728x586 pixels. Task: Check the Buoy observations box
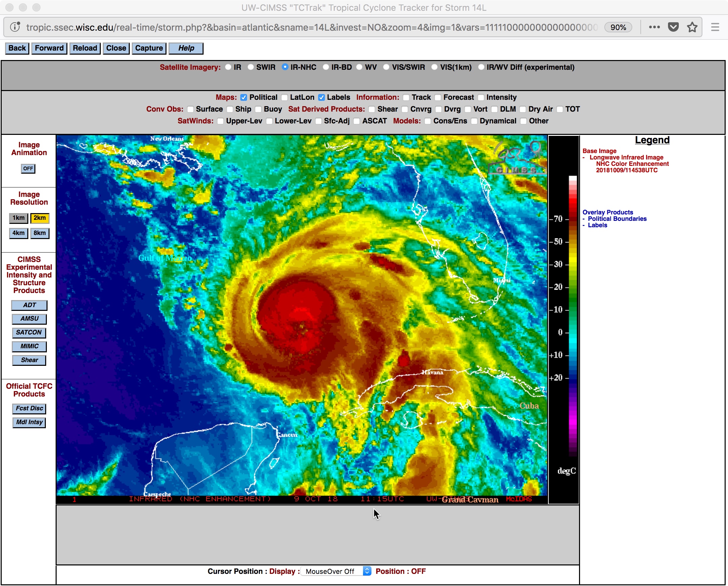point(258,110)
